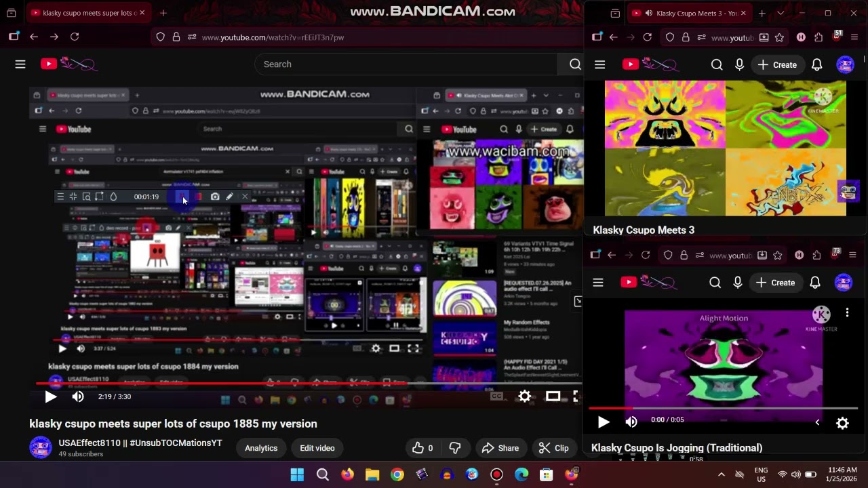Viewport: 868px width, 488px height.
Task: Seek on the Jogging video progress bar
Action: 723,409
